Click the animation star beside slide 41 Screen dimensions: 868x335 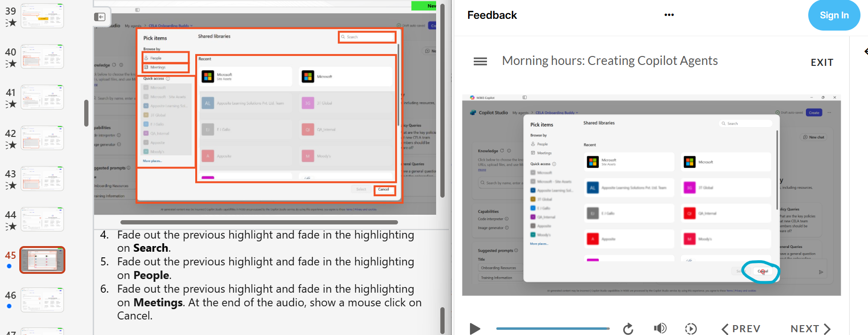tap(11, 104)
